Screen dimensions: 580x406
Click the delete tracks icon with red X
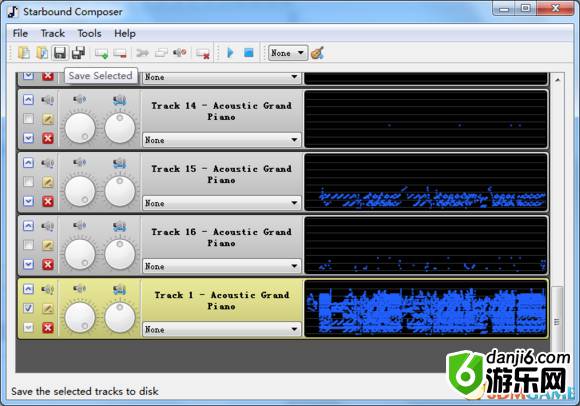coord(203,53)
